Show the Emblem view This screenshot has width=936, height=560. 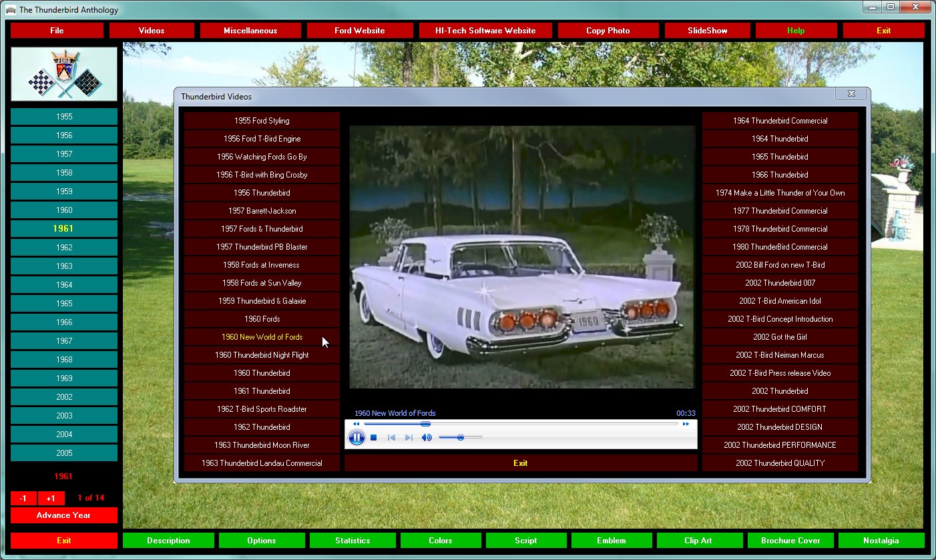[x=612, y=541]
